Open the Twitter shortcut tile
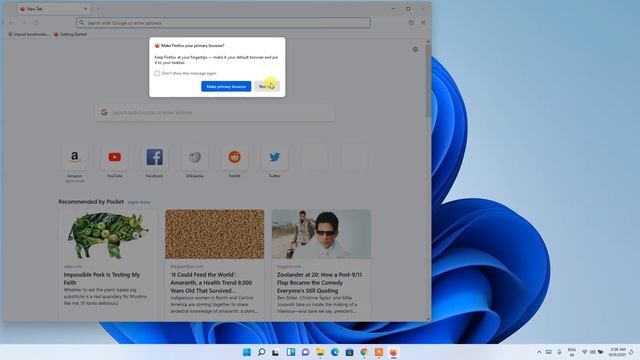The height and width of the screenshot is (360, 640). [275, 157]
